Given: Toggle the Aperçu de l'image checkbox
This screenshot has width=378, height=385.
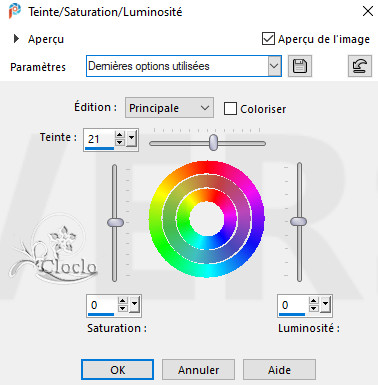Looking at the screenshot, I should click(x=268, y=39).
